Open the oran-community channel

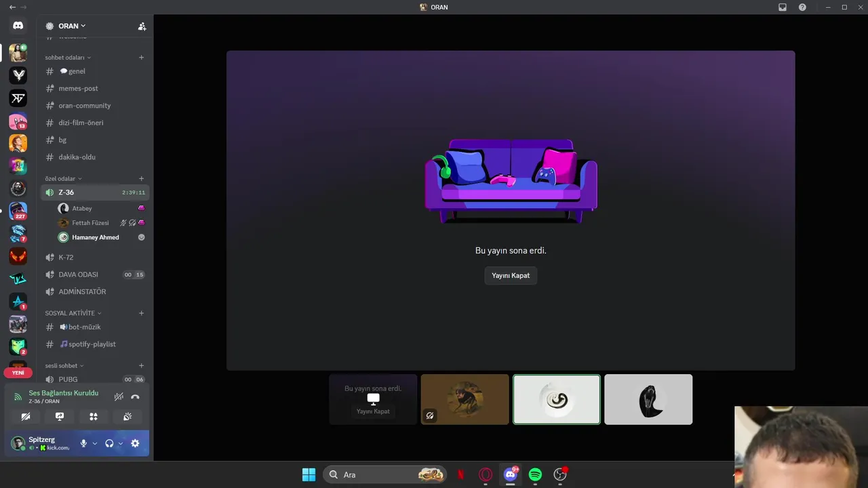click(95, 106)
